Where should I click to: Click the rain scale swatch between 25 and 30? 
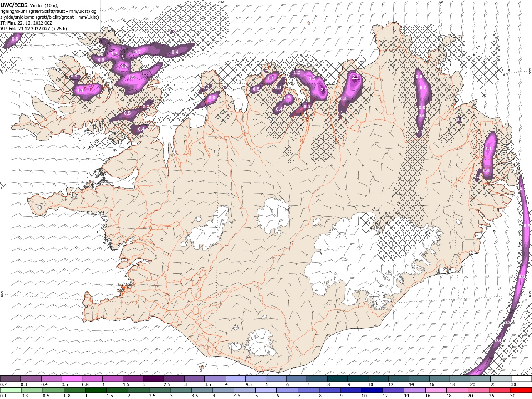[500, 390]
